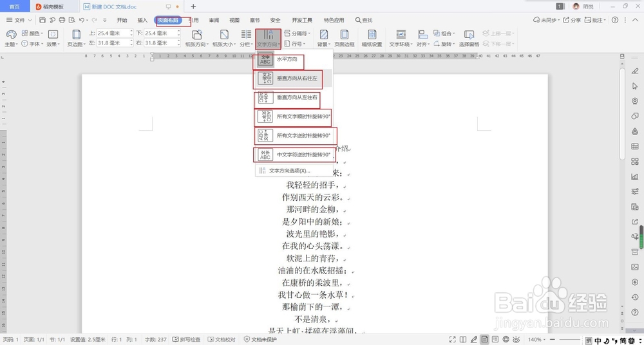The height and width of the screenshot is (345, 644).
Task: Expand the 旋转 rotate dropdown
Action: point(444,44)
